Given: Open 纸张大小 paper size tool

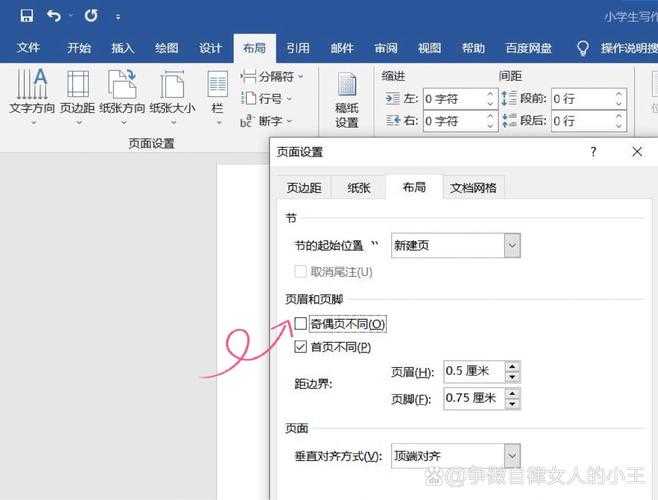Looking at the screenshot, I should (172, 97).
